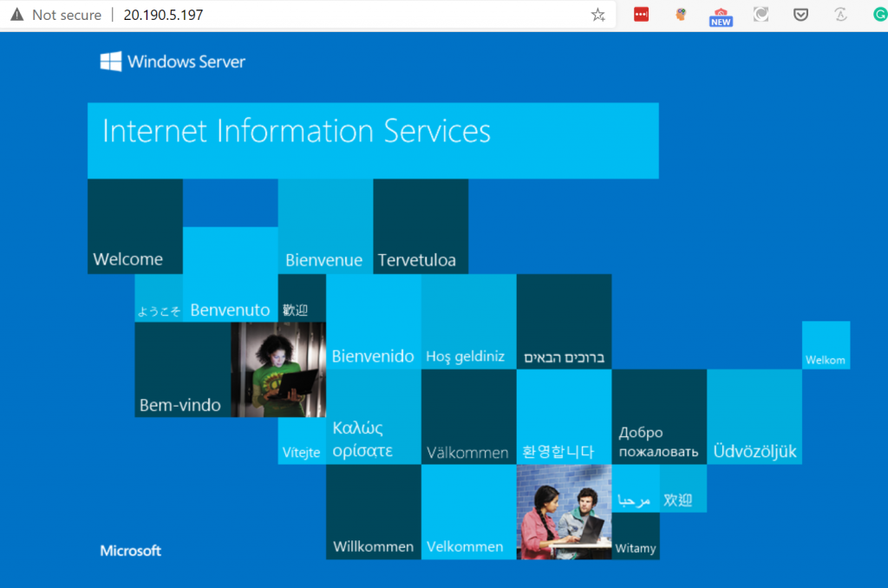Click the "歡迎" traditional Chinese tile

[302, 298]
